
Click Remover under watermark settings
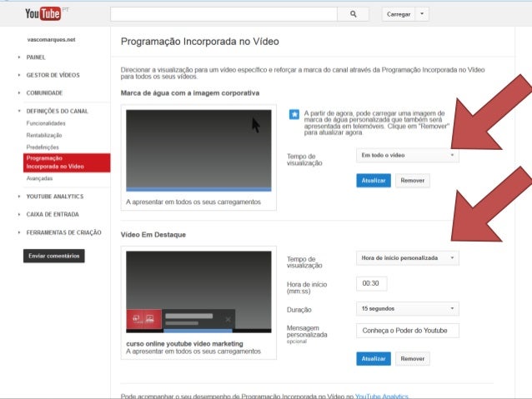[413, 181]
